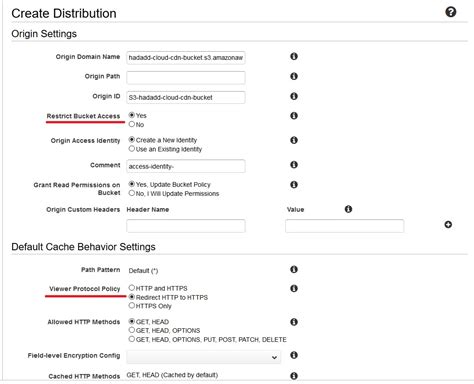Show info icon for Origin Path

[294, 76]
